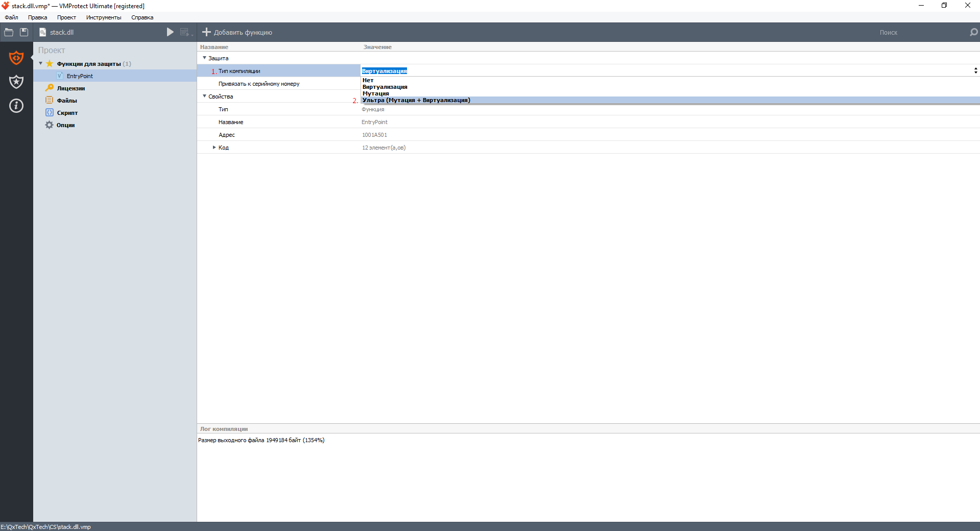
Task: Click the 12 элемент(а,ов) value
Action: pos(384,148)
